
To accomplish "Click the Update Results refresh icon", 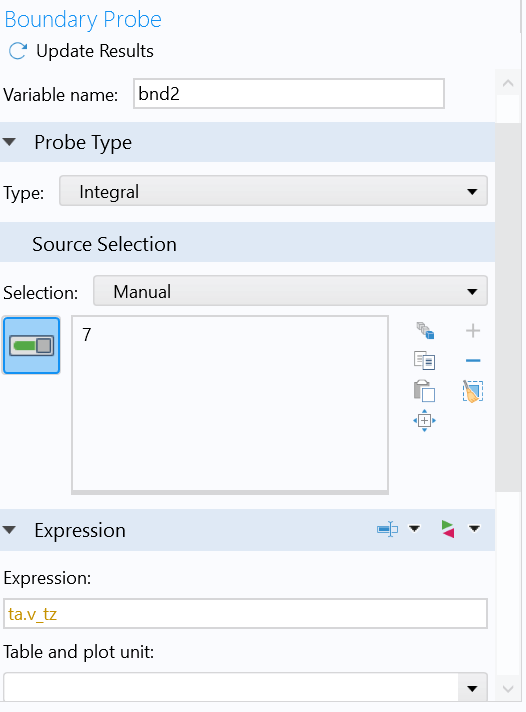I will coord(18,51).
